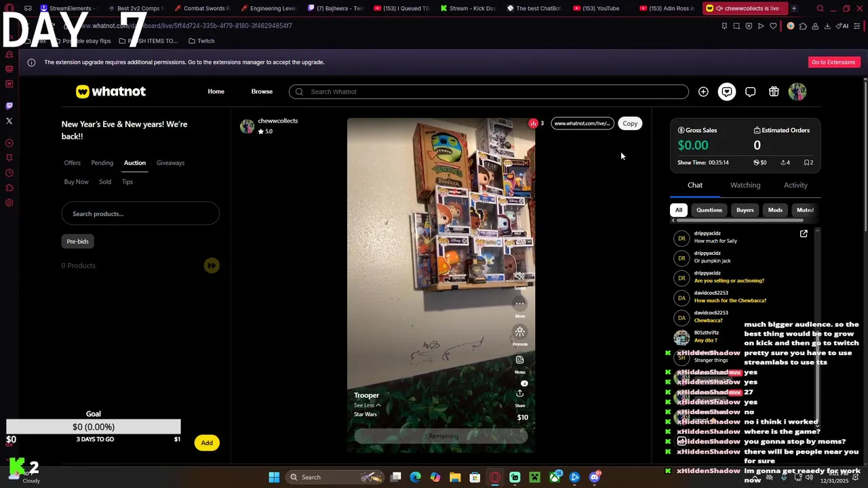Open the Windows Start menu
This screenshot has width=868, height=488.
coord(274,477)
